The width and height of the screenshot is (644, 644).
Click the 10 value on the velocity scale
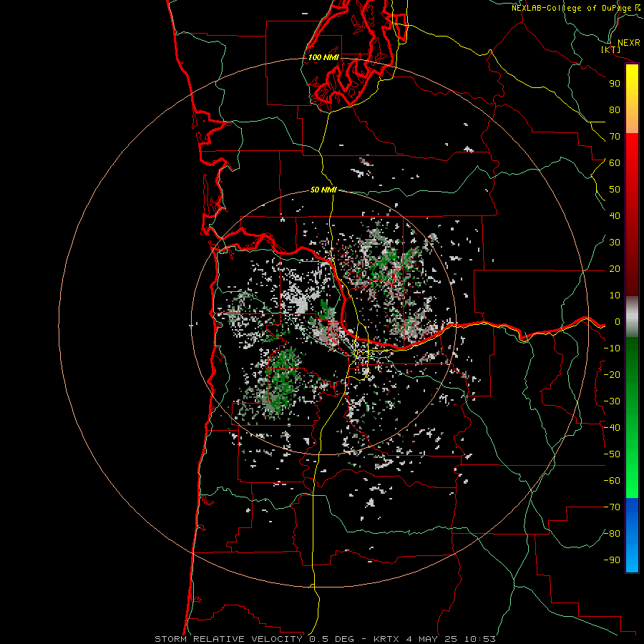click(x=615, y=296)
